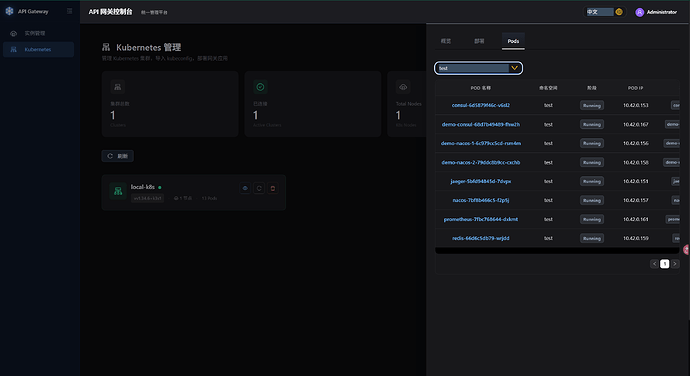Open the demo-nacos-2 pod link
This screenshot has width=690, height=376.
(481, 162)
